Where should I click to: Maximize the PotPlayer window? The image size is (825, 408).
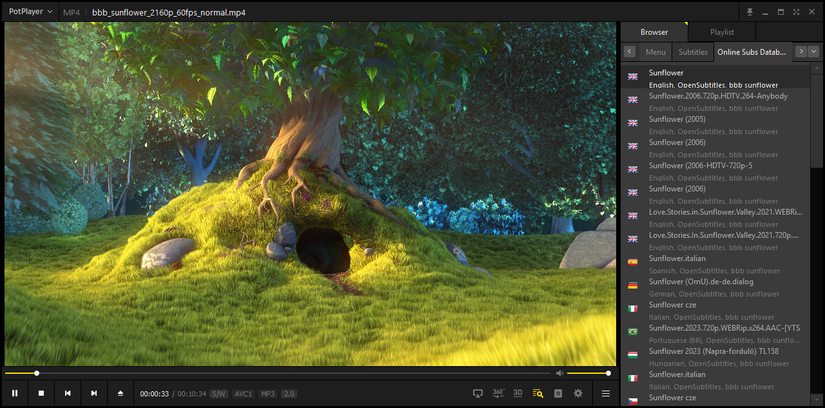(781, 12)
